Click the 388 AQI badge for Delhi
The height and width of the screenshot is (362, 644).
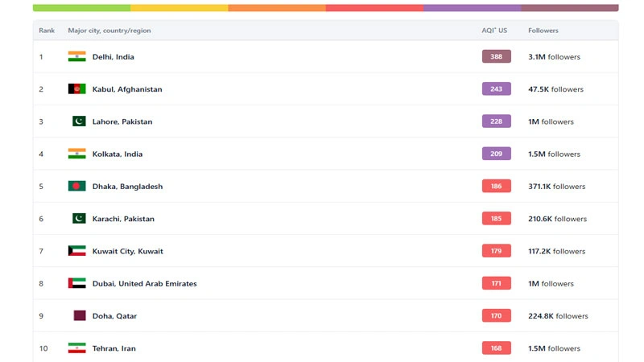[x=496, y=57]
